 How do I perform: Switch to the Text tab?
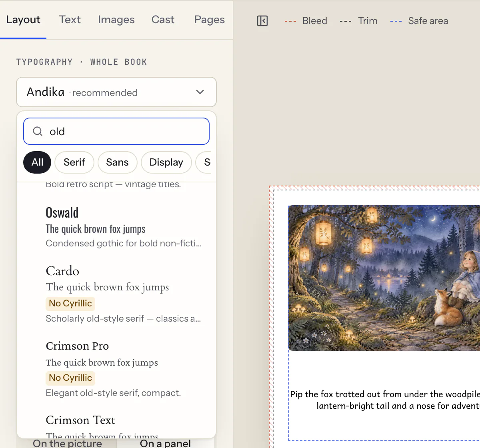pos(70,20)
